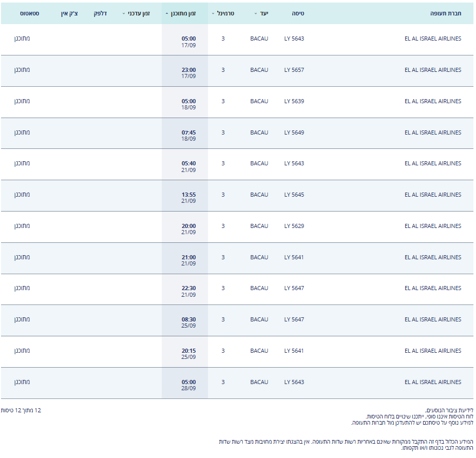Viewport: 476px width, 458px height.
Task: Click the טיסה column header
Action: tap(298, 13)
